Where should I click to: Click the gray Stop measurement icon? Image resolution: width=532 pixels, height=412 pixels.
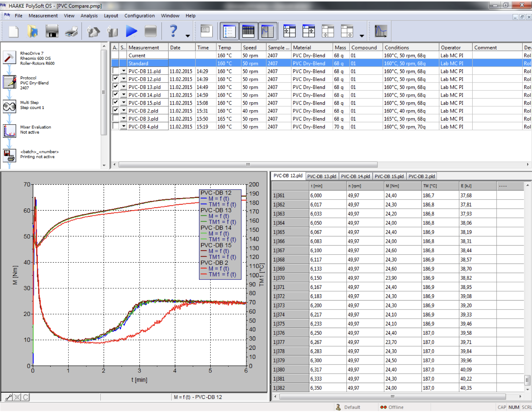click(x=150, y=31)
